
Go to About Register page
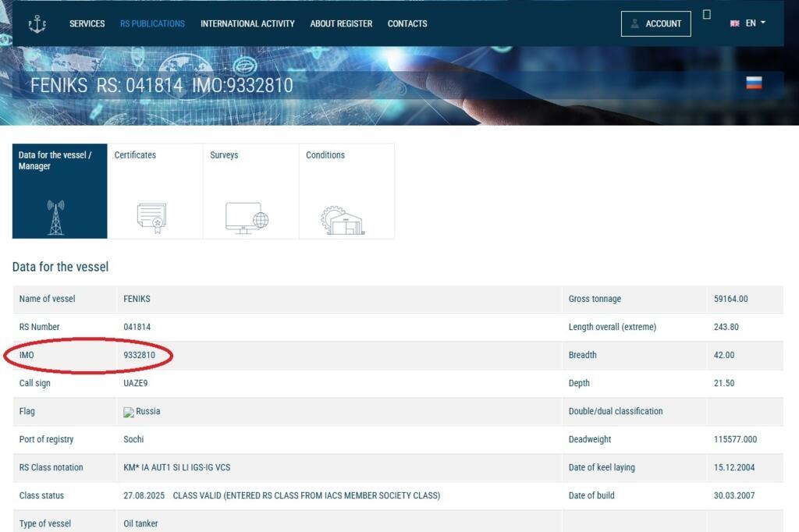click(x=341, y=23)
